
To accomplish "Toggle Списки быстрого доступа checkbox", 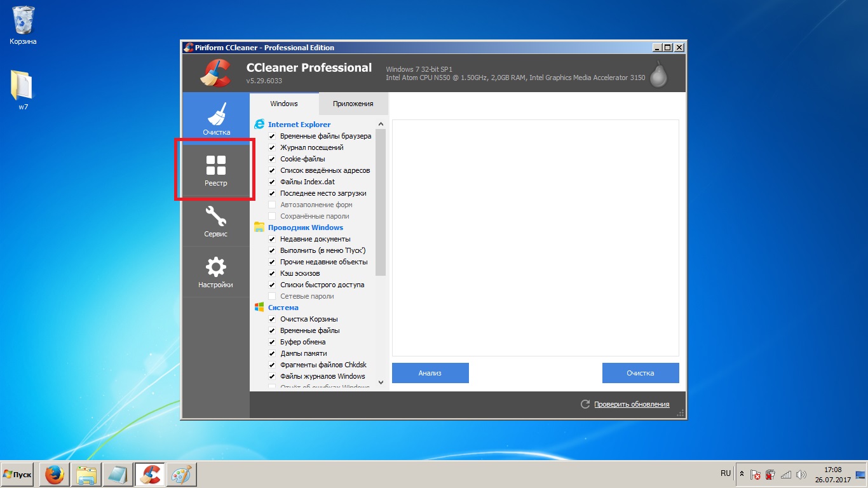I will click(x=272, y=285).
